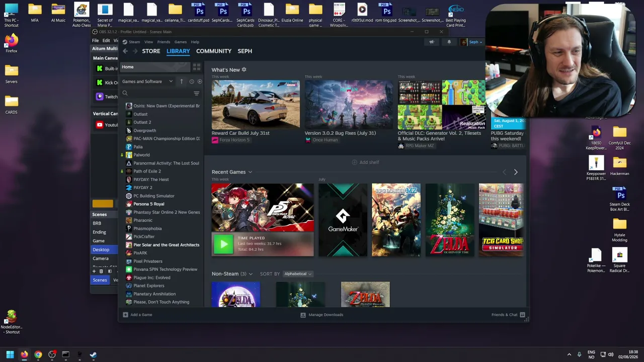Image resolution: width=644 pixels, height=362 pixels.
Task: Open Steam notifications bell
Action: click(449, 42)
